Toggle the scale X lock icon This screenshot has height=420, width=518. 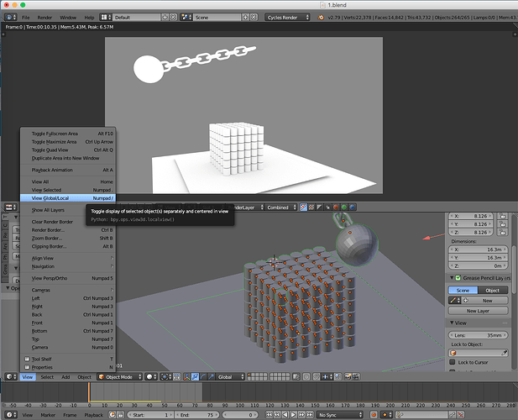[503, 216]
